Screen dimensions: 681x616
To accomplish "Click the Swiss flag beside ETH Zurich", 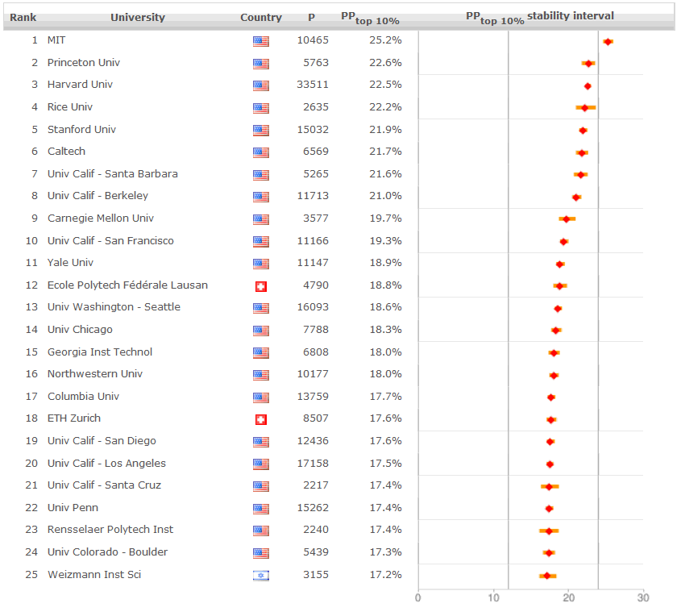I will pos(260,419).
